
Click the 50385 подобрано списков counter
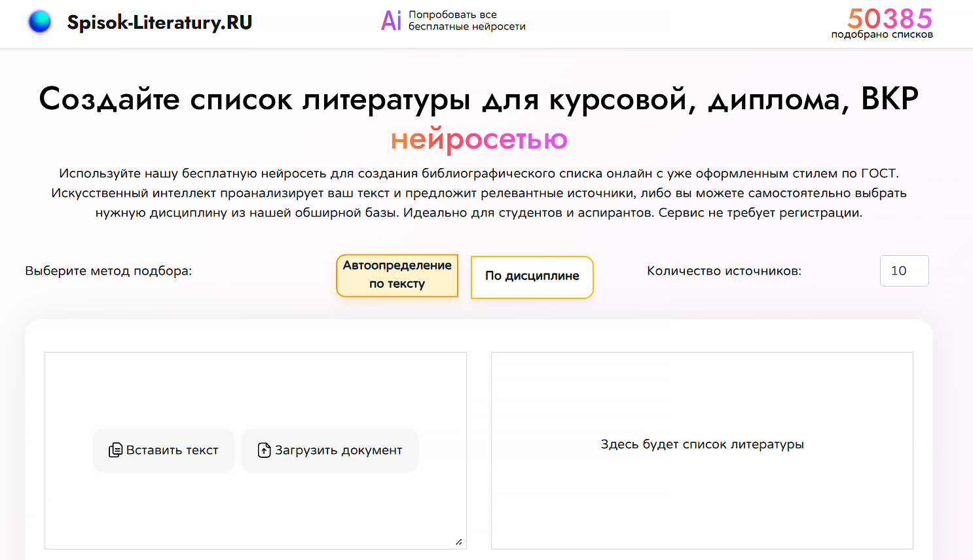click(x=889, y=23)
